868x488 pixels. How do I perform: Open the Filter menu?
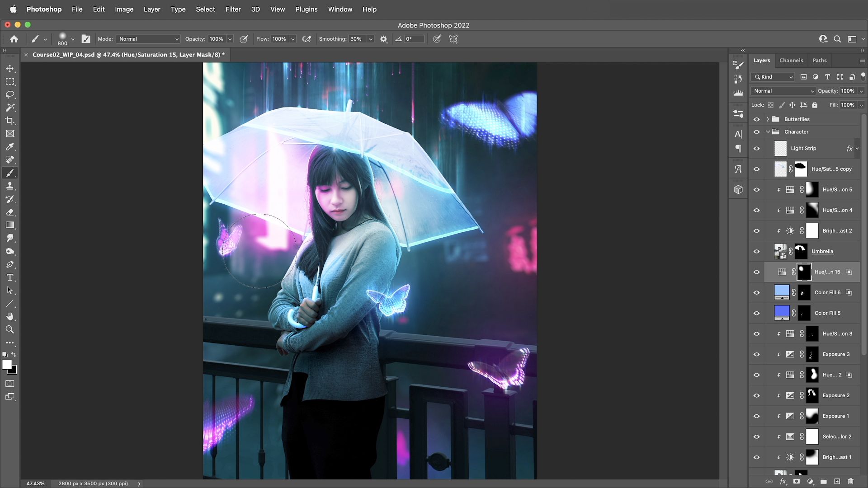pyautogui.click(x=233, y=9)
